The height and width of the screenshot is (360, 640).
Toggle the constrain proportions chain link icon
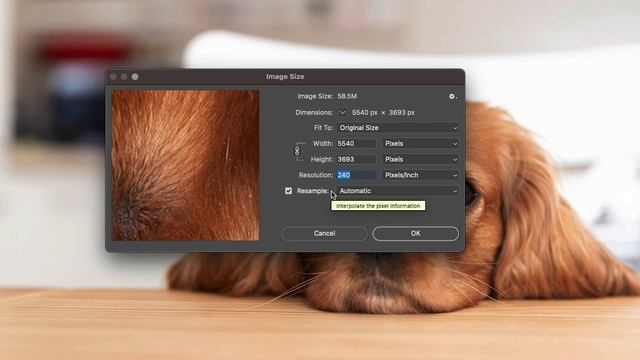[297, 151]
